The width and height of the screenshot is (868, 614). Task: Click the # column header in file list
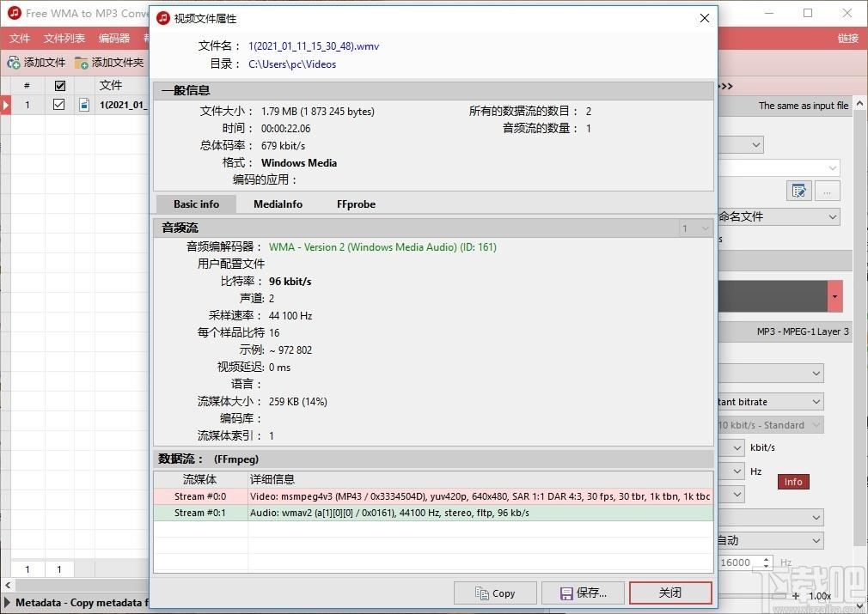28,85
